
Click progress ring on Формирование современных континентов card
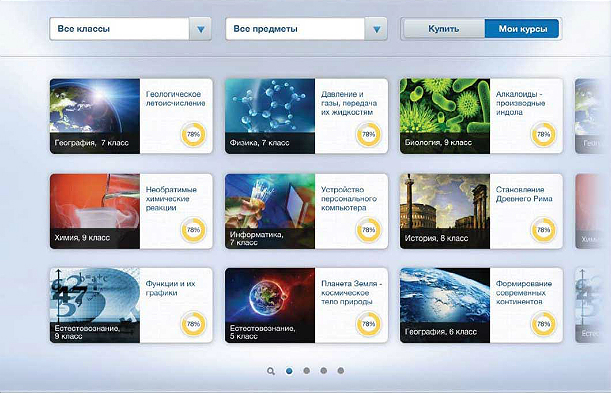(x=543, y=324)
